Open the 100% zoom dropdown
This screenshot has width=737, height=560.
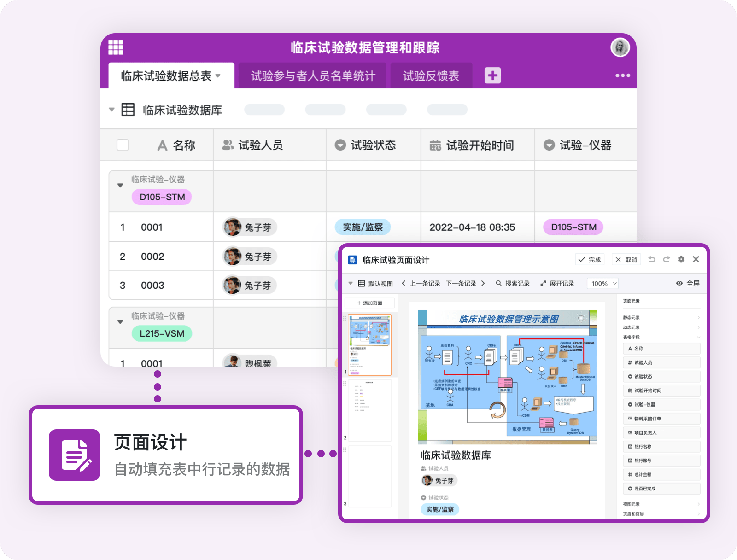(602, 283)
